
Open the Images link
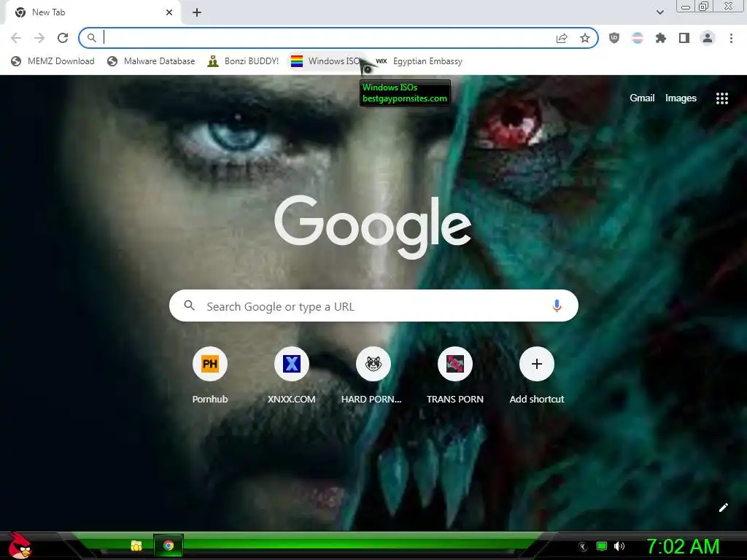(681, 98)
